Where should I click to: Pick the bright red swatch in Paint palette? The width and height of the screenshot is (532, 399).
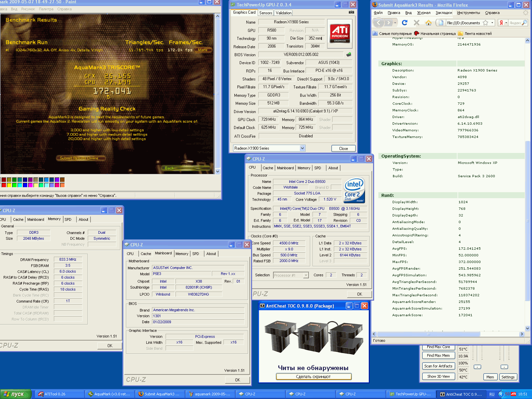click(x=4, y=185)
